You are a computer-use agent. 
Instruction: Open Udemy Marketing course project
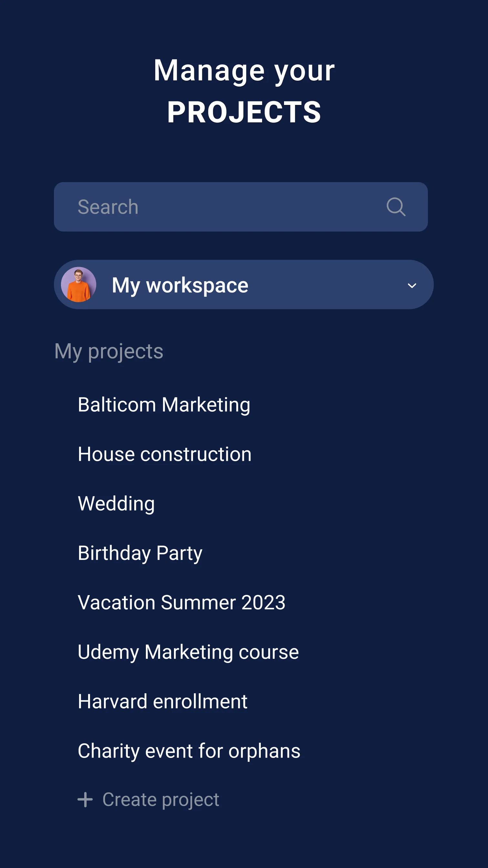(188, 652)
